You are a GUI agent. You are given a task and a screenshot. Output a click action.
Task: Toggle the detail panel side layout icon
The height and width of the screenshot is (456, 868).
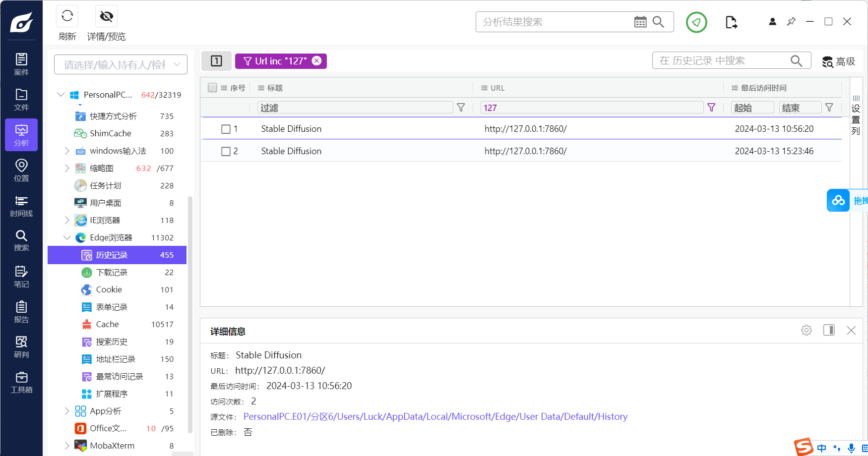[x=829, y=330]
